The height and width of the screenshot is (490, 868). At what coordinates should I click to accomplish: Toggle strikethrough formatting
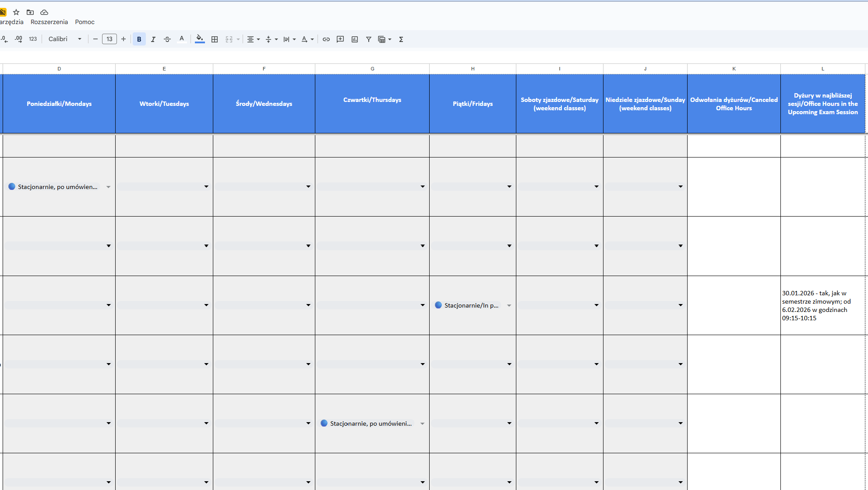coord(167,39)
